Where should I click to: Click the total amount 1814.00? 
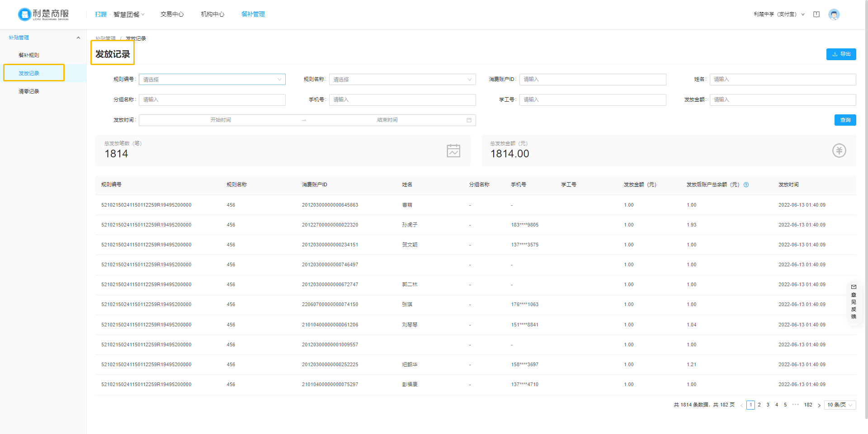coord(510,154)
